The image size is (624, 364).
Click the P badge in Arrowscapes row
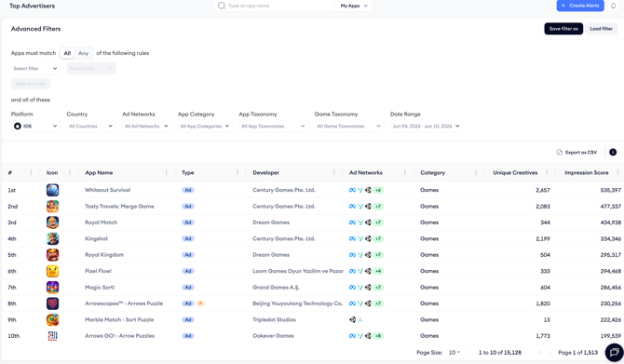click(x=200, y=303)
